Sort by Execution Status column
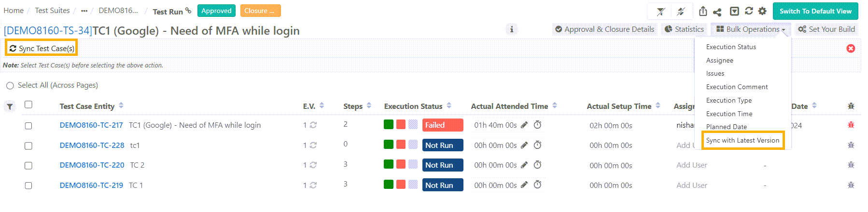The width and height of the screenshot is (868, 212). pos(449,106)
